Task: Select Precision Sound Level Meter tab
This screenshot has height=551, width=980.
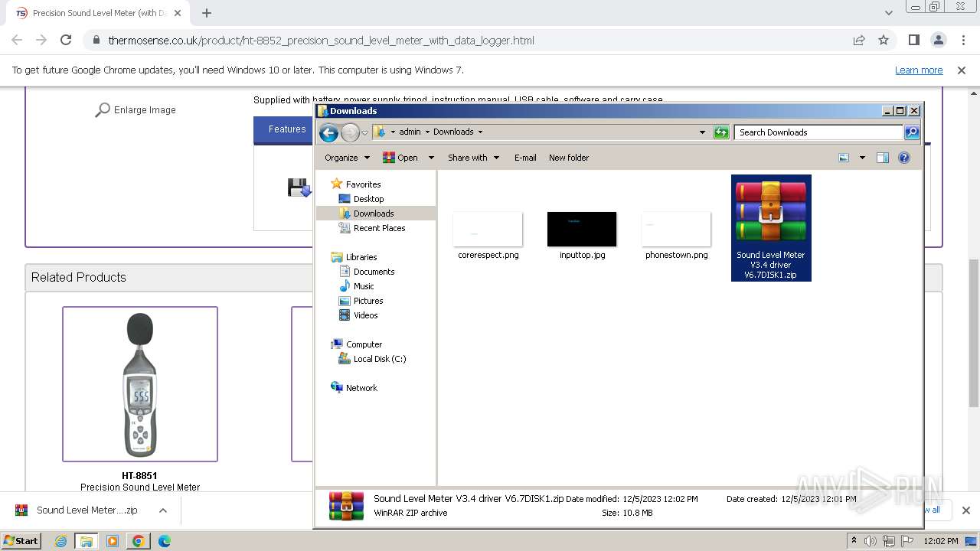Action: (100, 13)
